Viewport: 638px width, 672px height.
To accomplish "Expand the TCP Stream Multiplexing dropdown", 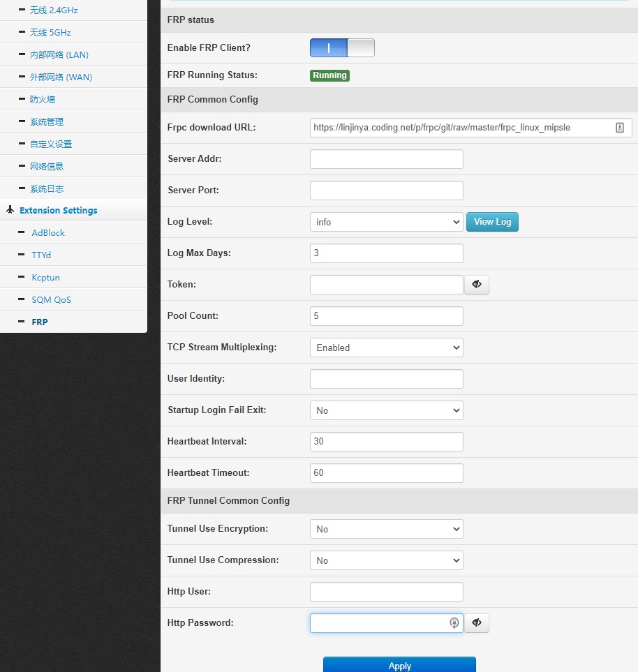I will click(386, 348).
